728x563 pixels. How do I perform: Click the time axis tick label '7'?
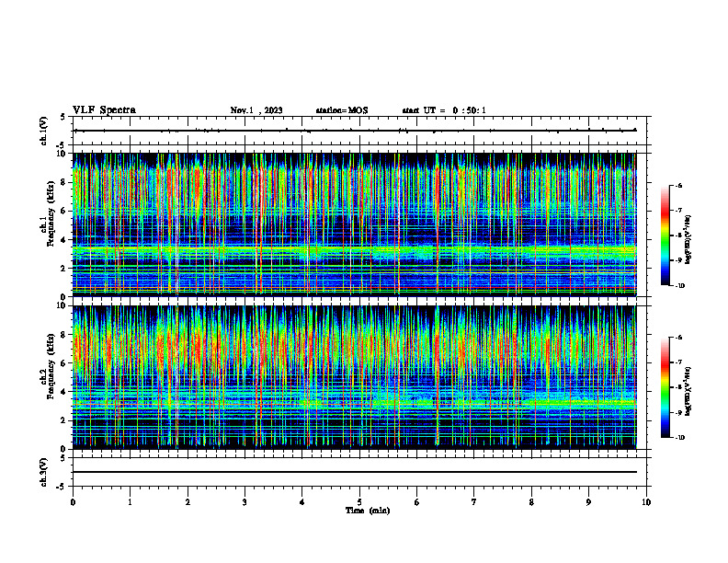(474, 502)
